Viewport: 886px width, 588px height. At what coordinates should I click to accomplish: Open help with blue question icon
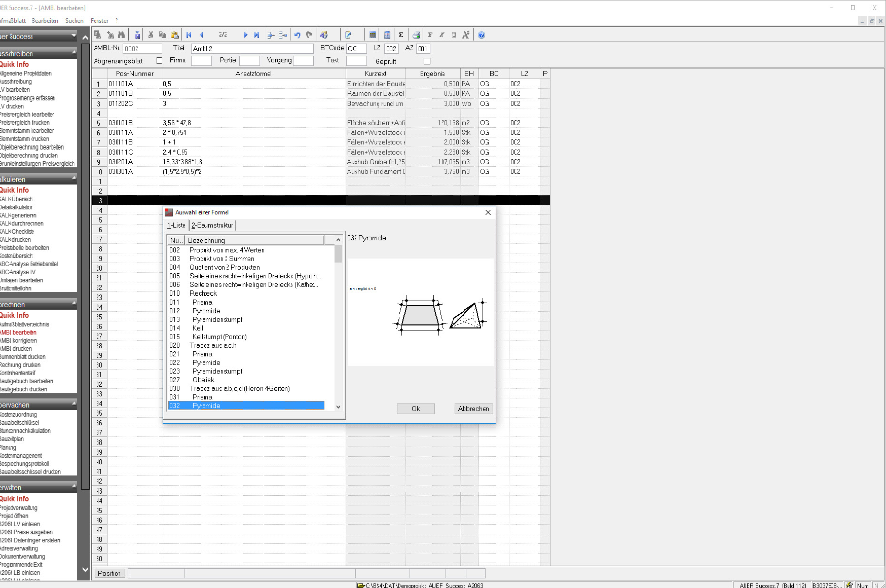(482, 35)
